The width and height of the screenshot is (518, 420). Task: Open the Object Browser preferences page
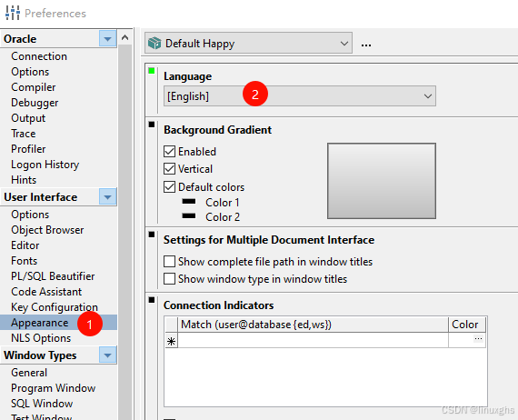point(47,230)
